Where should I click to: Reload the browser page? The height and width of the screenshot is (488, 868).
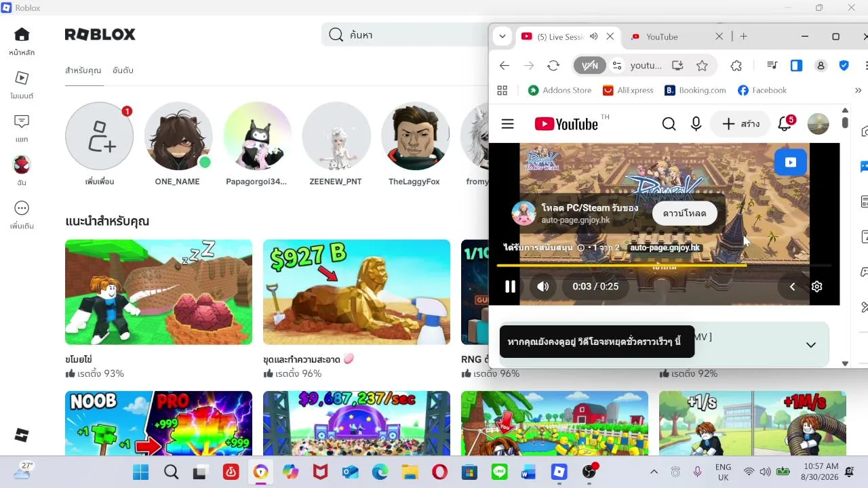[x=553, y=66]
